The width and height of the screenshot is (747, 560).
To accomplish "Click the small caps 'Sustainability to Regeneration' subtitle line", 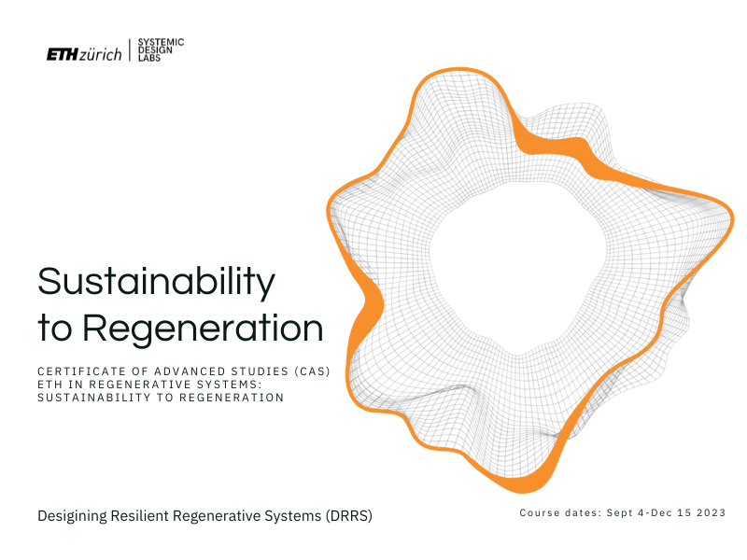I will tap(161, 398).
